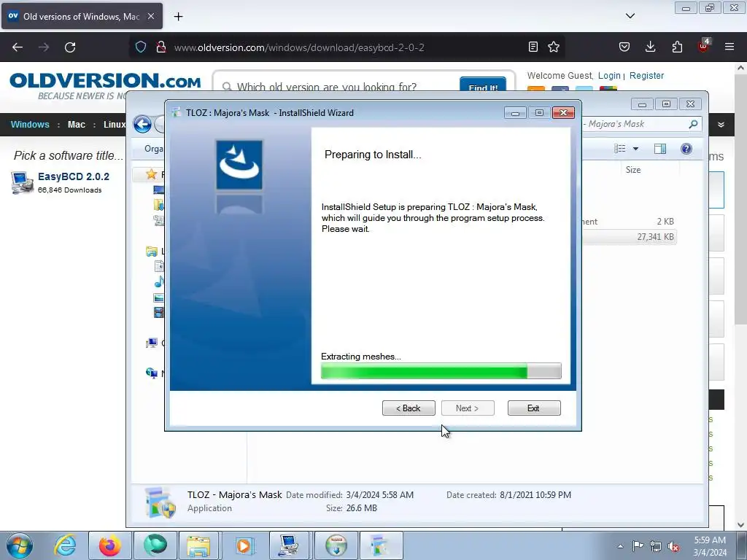Click the Organize menu in Explorer
Screen dimensions: 747x560
click(153, 149)
